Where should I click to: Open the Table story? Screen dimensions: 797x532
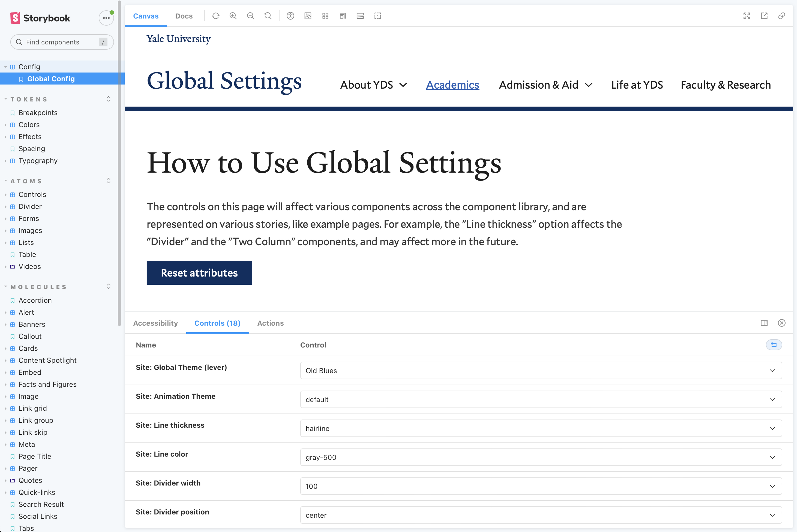click(x=27, y=254)
